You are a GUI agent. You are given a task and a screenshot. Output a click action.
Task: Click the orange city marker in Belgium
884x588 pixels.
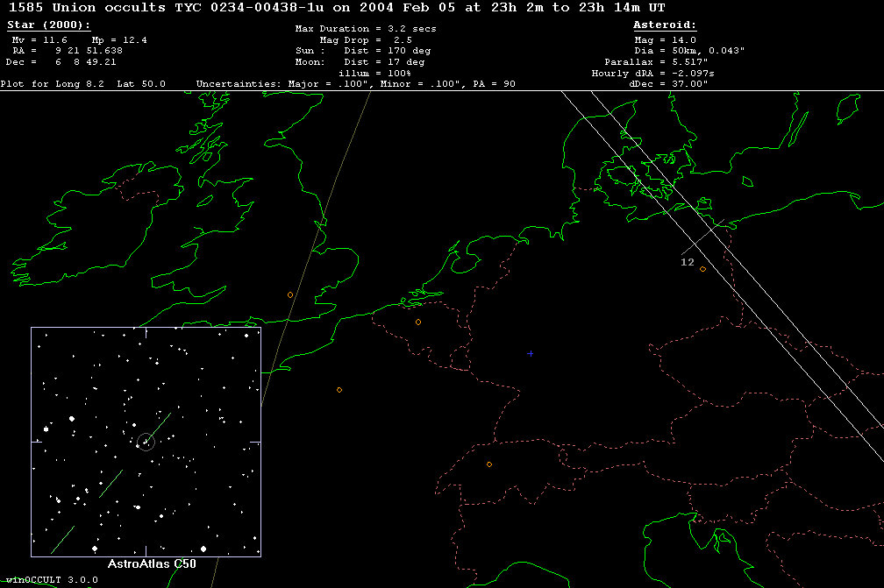click(418, 322)
